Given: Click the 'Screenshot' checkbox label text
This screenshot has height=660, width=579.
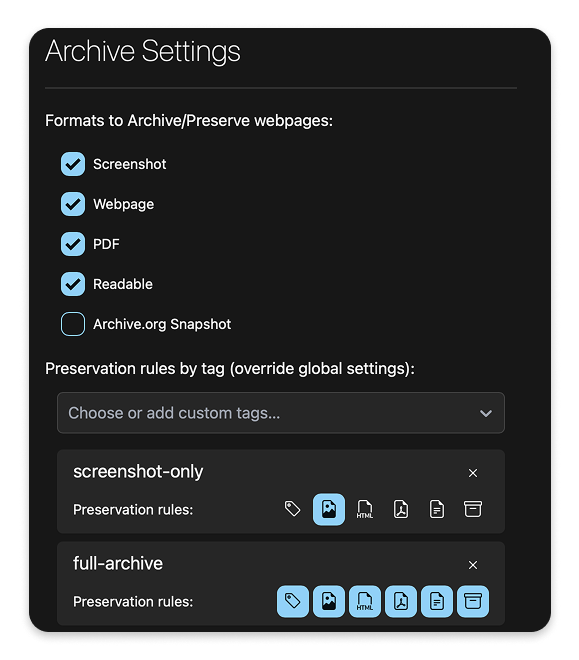Looking at the screenshot, I should click(x=130, y=164).
